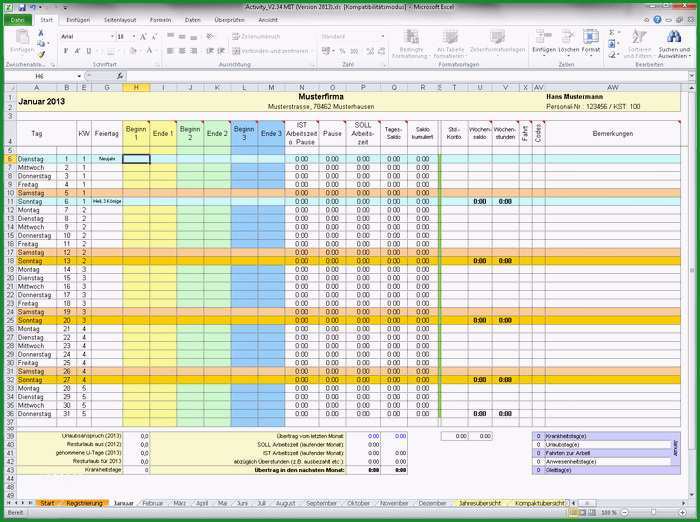Open Als Tabelle formatieren dropdown
This screenshot has width=700, height=522.
click(449, 44)
